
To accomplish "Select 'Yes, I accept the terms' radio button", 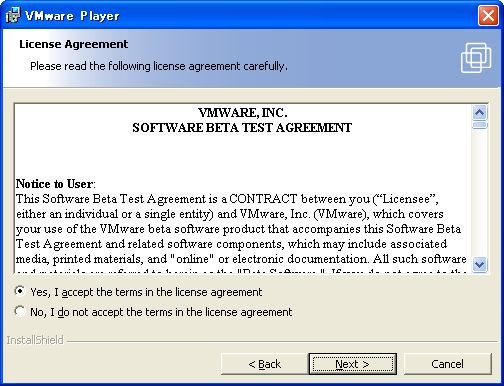I will pyautogui.click(x=20, y=291).
